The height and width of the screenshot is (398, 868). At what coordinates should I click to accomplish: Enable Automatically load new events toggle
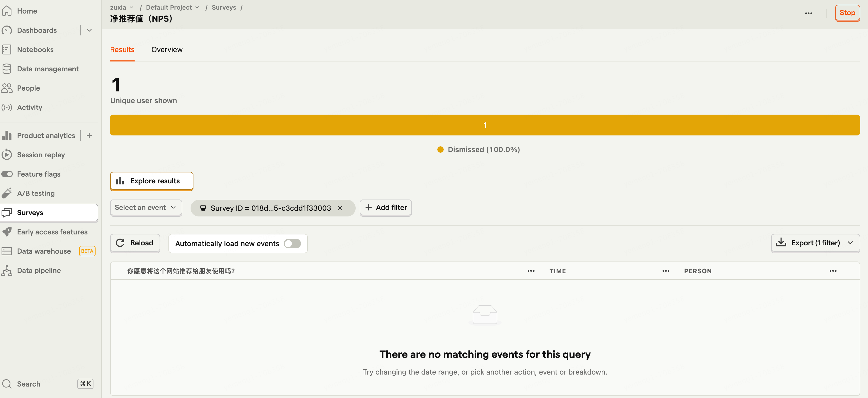tap(292, 243)
